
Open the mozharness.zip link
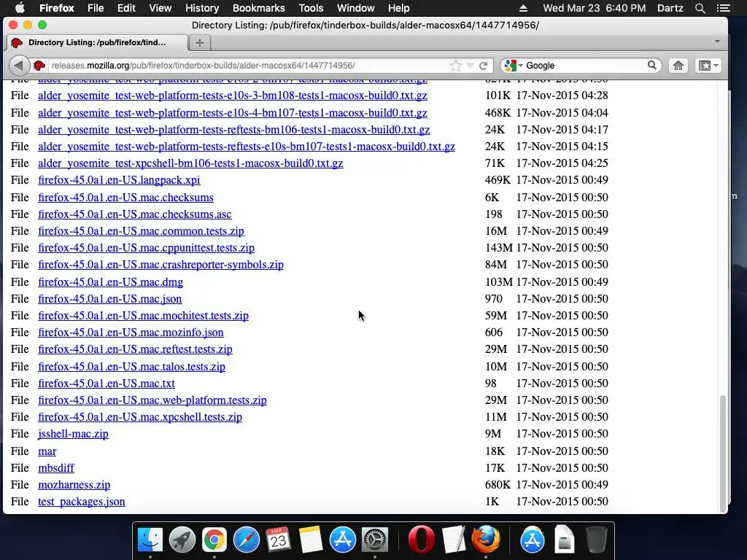(74, 485)
